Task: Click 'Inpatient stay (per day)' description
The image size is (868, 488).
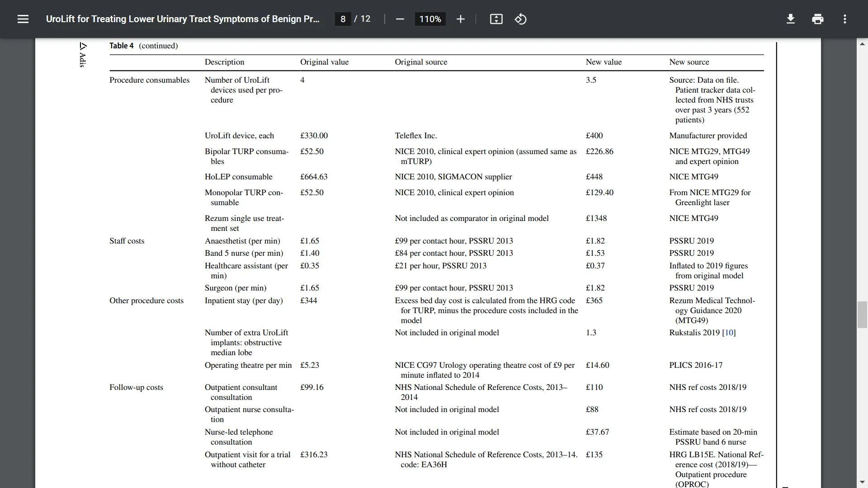Action: [x=244, y=300]
